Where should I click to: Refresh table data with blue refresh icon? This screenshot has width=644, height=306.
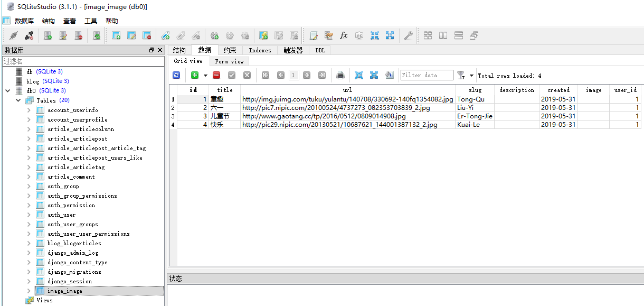point(176,75)
